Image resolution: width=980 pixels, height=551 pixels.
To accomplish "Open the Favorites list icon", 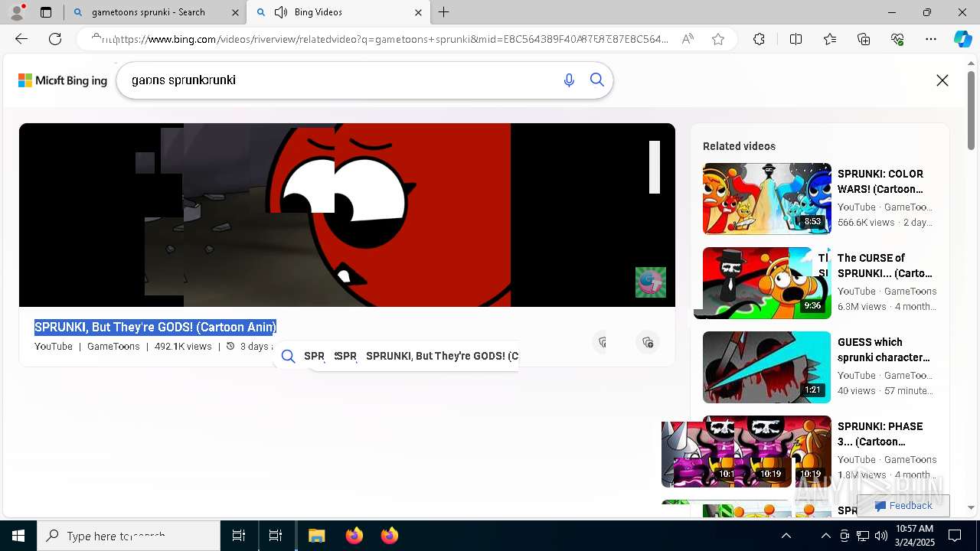I will [x=830, y=39].
